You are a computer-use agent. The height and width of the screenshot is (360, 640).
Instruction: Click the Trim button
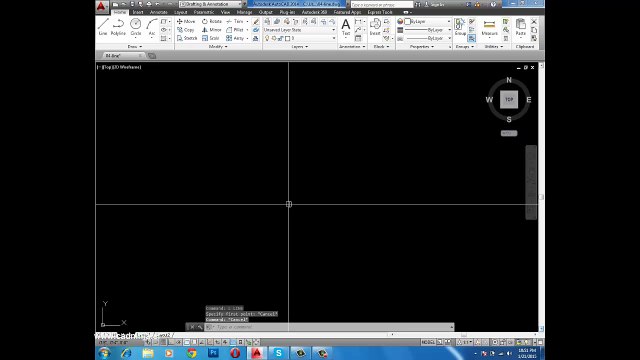pos(236,21)
